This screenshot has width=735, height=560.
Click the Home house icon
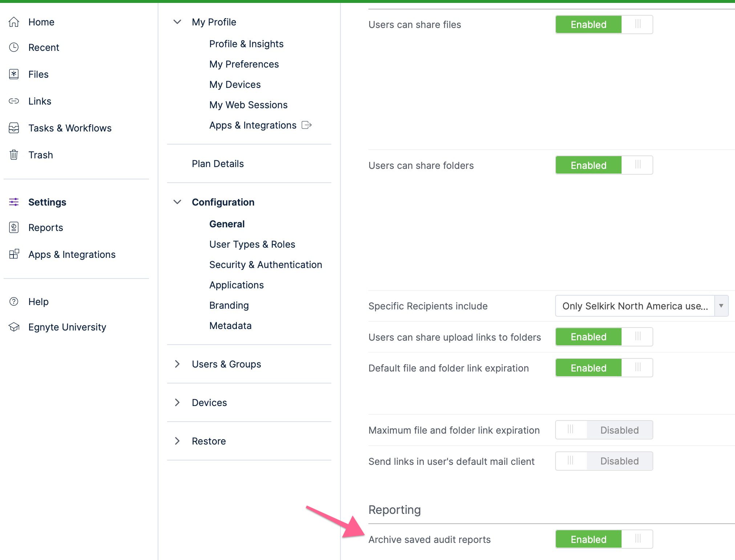coord(14,22)
